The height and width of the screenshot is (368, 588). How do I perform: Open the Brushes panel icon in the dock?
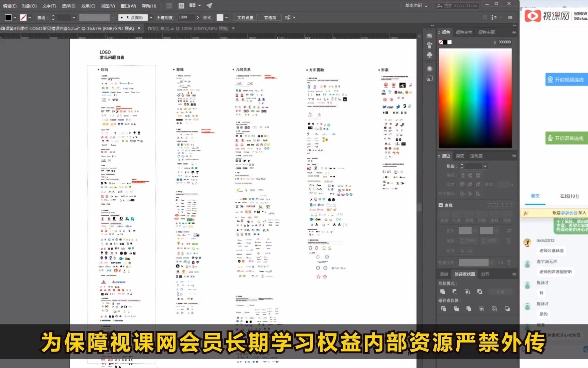[429, 45]
